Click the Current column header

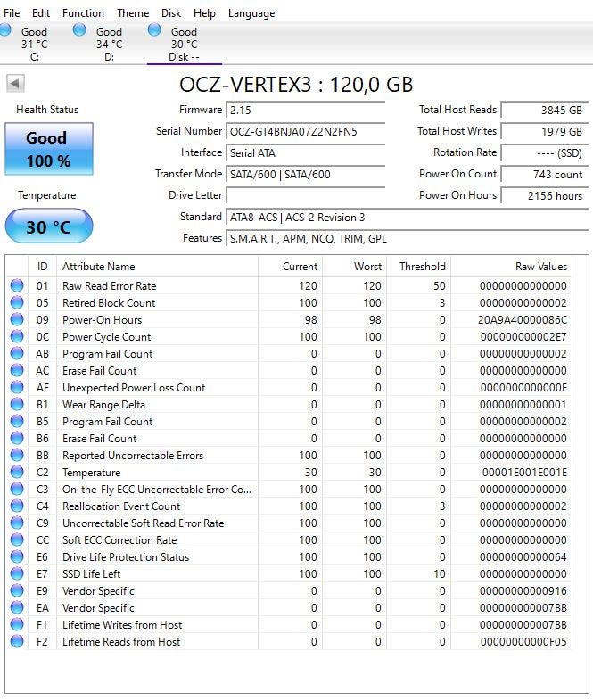click(x=290, y=267)
